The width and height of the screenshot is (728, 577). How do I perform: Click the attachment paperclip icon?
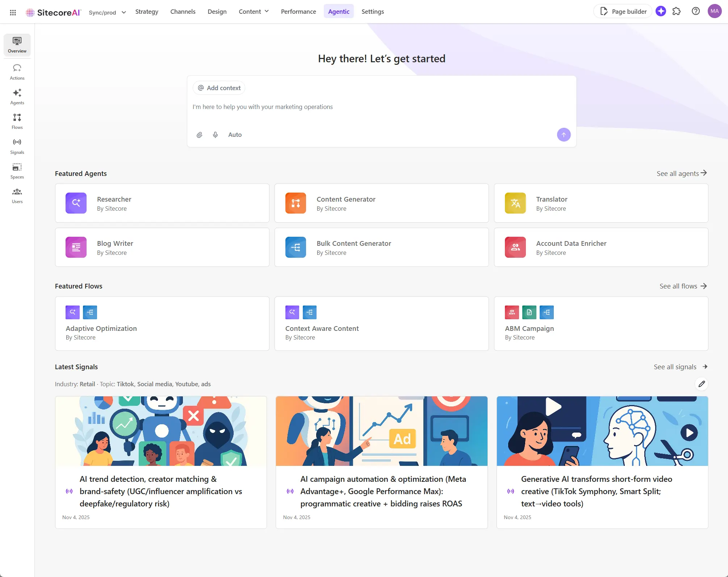coord(199,135)
